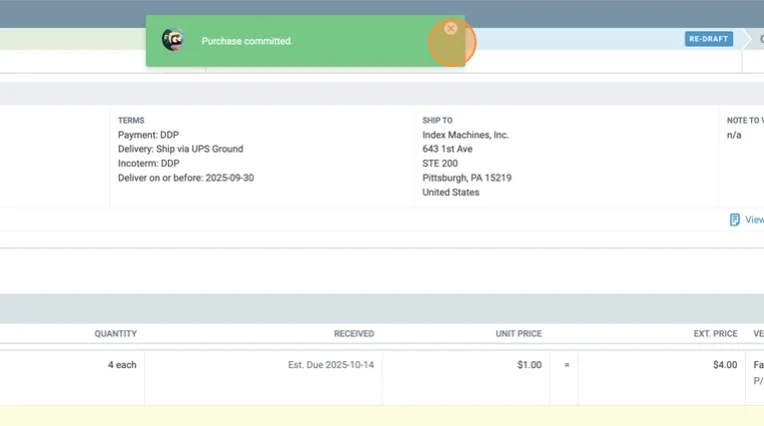
Task: Dismiss the Purchase committed notification
Action: (451, 29)
